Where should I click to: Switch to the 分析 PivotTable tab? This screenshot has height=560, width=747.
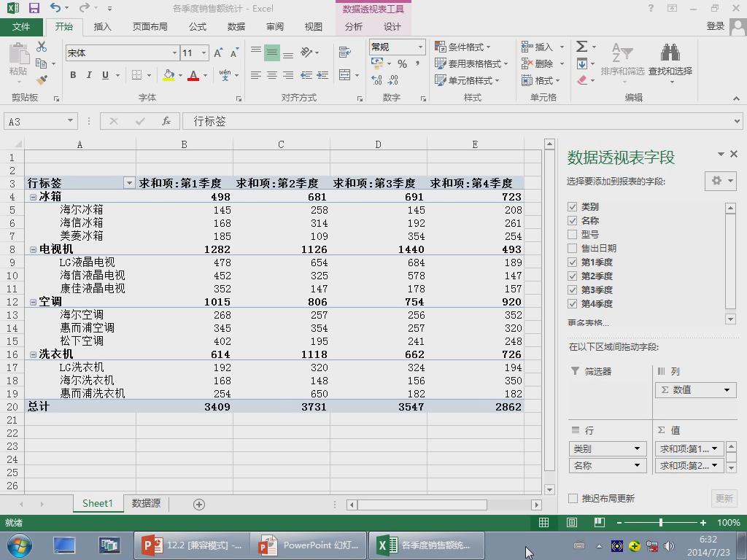[x=353, y=27]
